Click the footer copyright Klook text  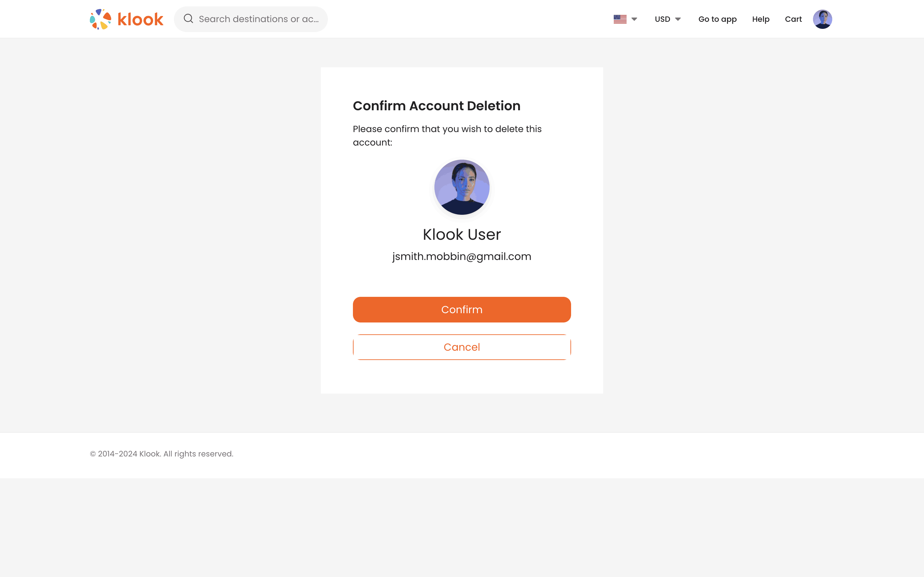pos(161,454)
